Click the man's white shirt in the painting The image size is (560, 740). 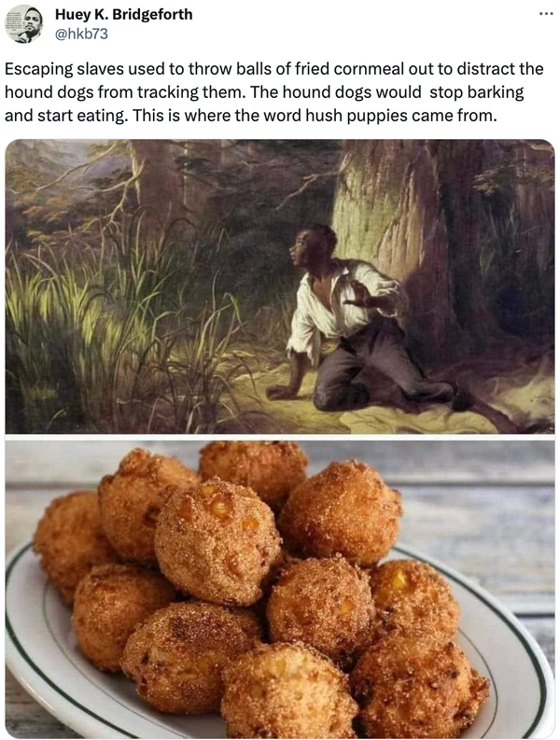[340, 302]
